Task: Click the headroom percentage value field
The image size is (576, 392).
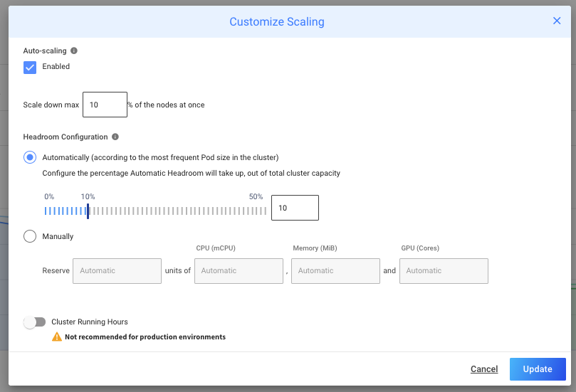Action: pyautogui.click(x=295, y=208)
